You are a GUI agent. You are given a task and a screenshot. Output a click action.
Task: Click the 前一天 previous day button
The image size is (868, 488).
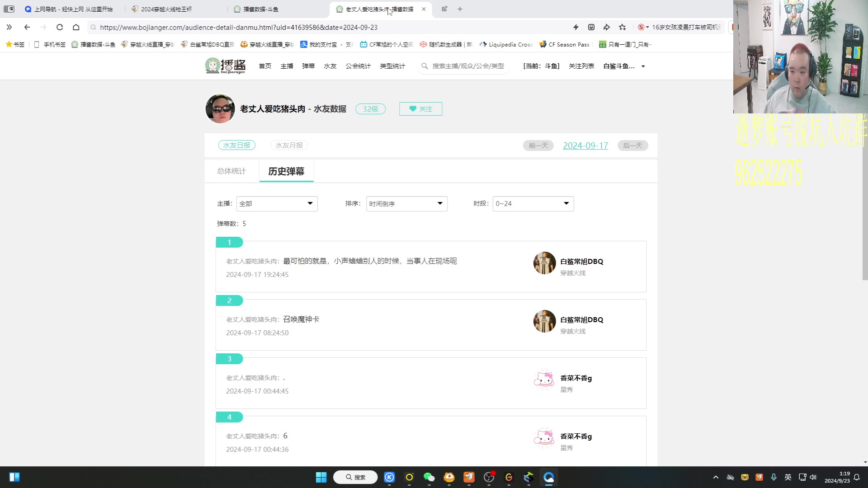[538, 145]
